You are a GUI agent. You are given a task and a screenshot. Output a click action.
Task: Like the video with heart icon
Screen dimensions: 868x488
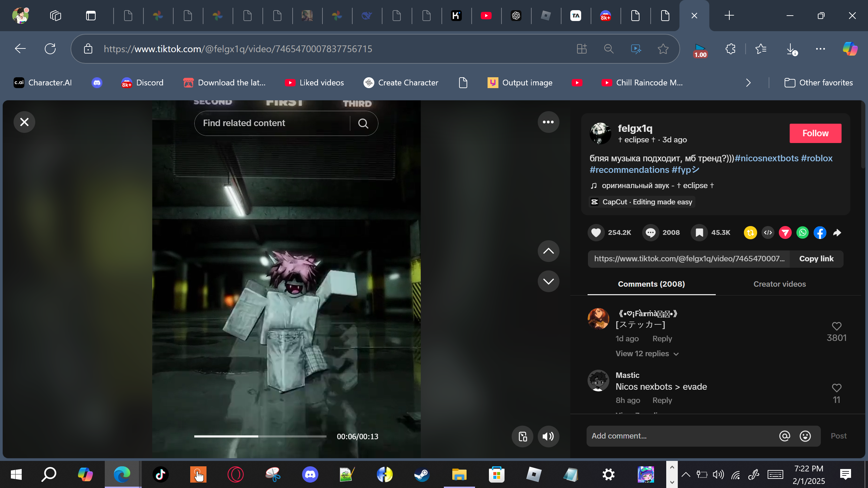point(596,232)
